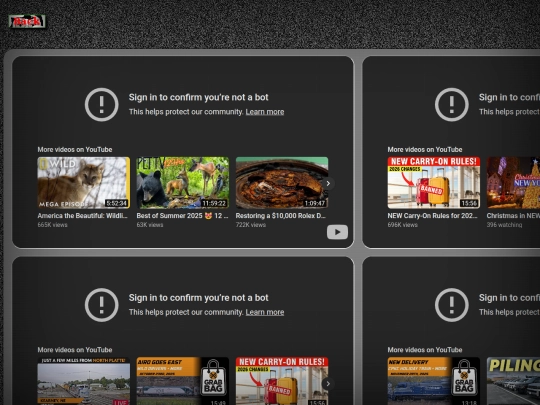Image resolution: width=540 pixels, height=405 pixels.
Task: Show next videos arrow in top-left panel
Action: pos(328,183)
